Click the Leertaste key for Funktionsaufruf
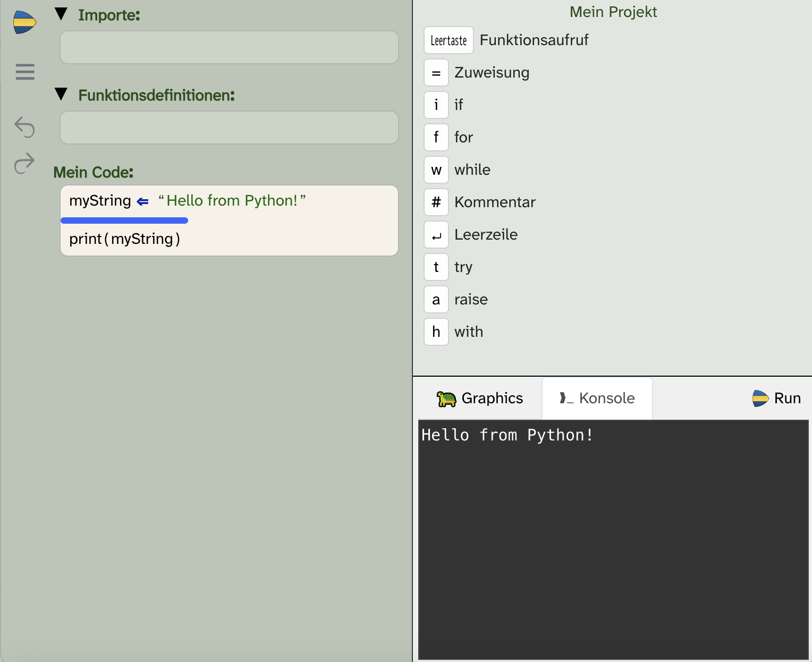The width and height of the screenshot is (812, 662). [449, 40]
